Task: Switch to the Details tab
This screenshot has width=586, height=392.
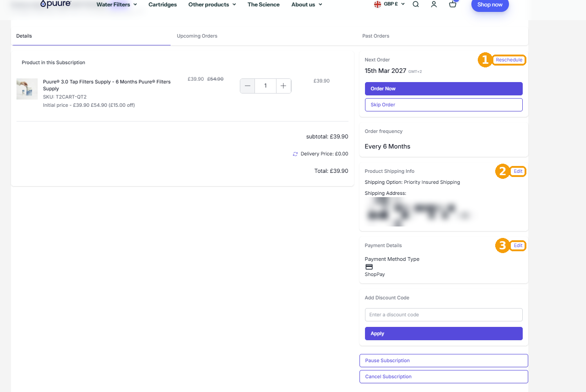Action: coord(91,36)
